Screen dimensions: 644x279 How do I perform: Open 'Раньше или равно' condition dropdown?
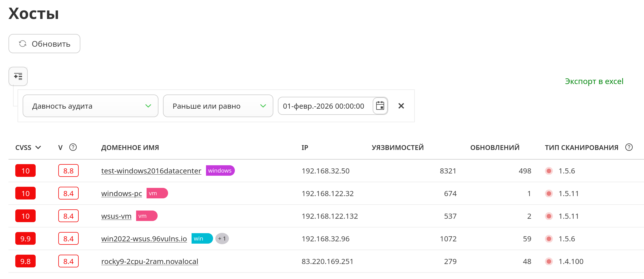[218, 106]
